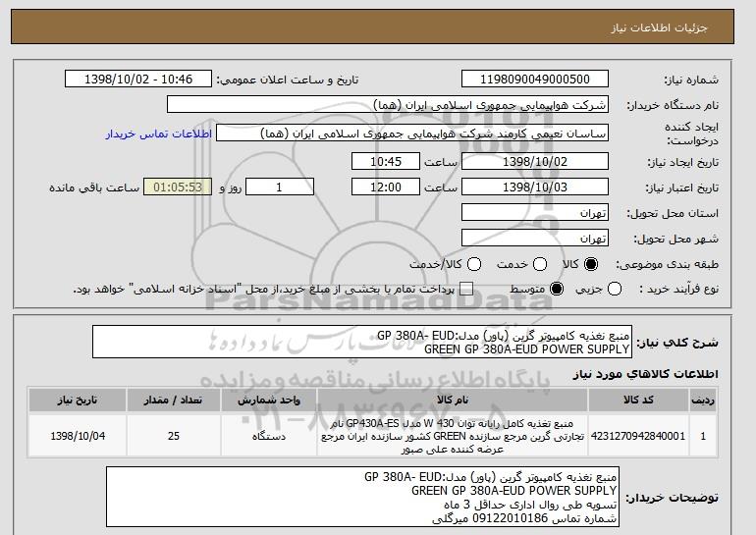This screenshot has height=535, width=756.
Task: Click the unit cell دستگاه
Action: [x=269, y=436]
